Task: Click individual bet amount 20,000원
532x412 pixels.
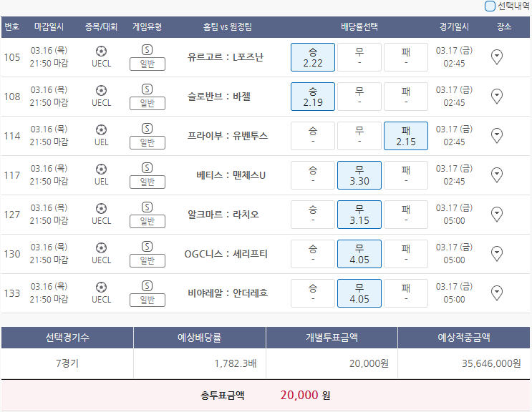Action: 369,363
